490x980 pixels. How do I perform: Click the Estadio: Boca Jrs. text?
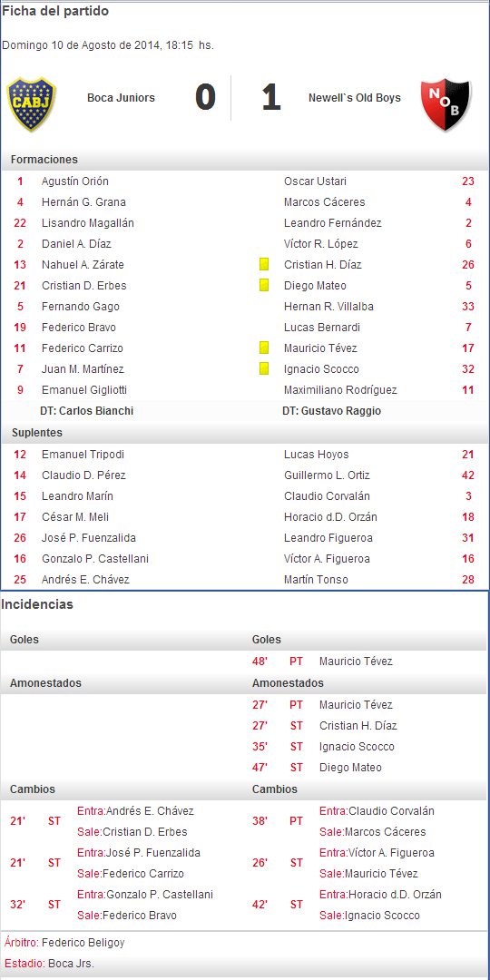49,963
